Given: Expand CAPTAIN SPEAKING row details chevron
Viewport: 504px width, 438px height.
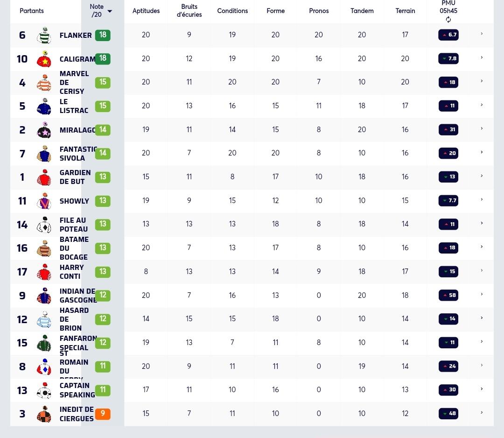Looking at the screenshot, I should point(482,389).
